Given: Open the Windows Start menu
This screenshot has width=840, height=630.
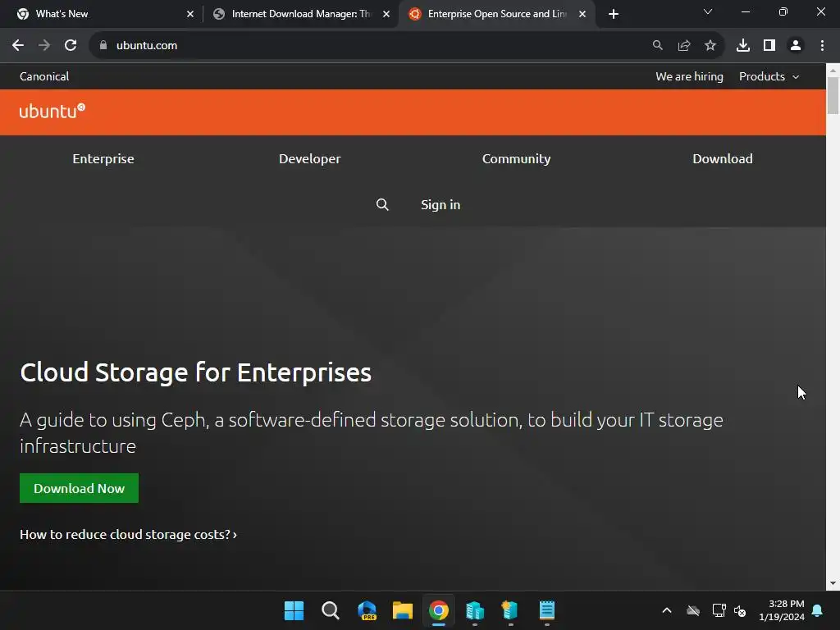Looking at the screenshot, I should pos(294,610).
